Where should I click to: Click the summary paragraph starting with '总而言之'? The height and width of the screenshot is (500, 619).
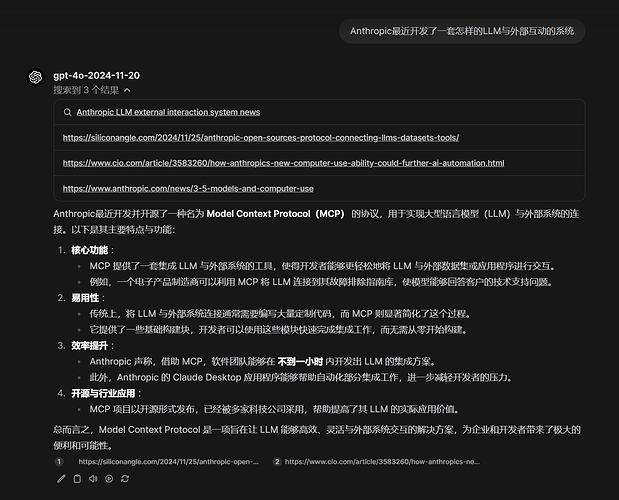point(317,438)
